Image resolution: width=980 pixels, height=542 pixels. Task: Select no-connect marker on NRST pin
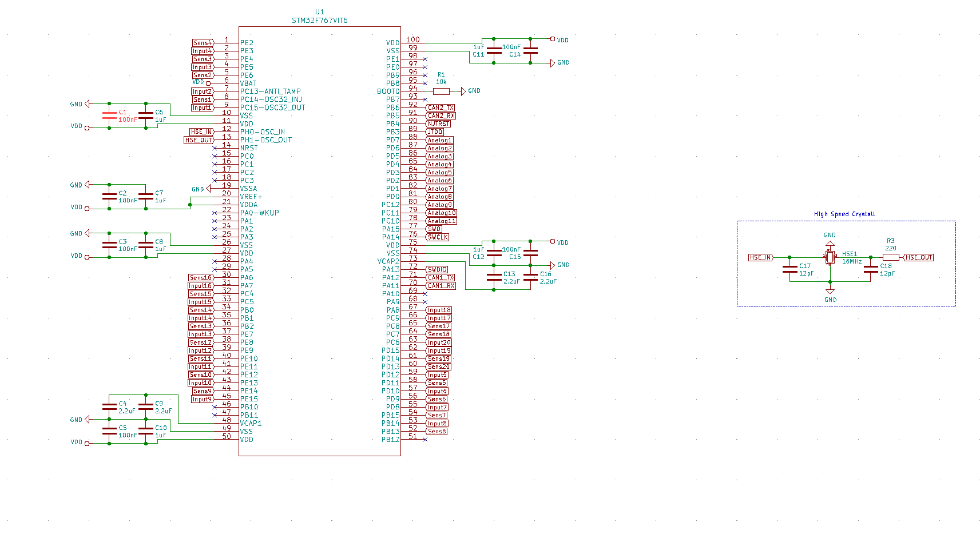point(215,148)
